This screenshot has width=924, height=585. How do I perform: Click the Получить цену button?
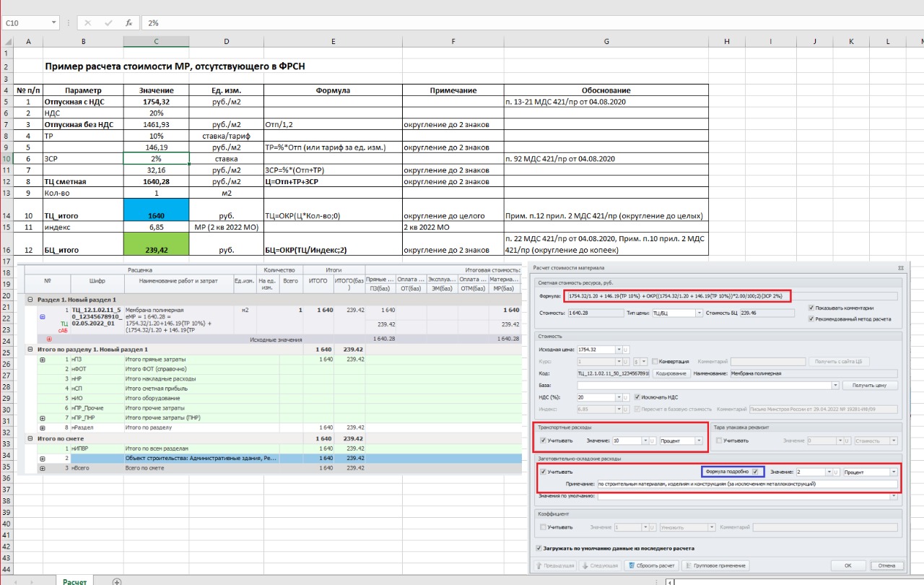[x=869, y=385]
